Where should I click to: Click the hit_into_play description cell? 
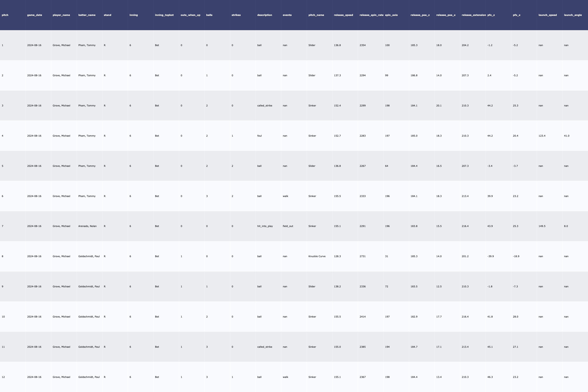coord(265,226)
